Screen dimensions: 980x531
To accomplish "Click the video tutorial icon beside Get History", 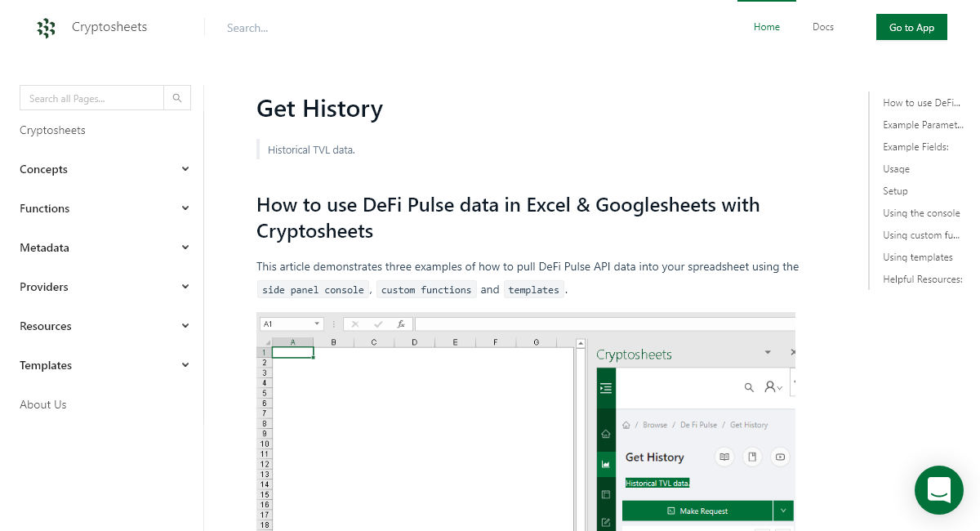I will [x=780, y=457].
